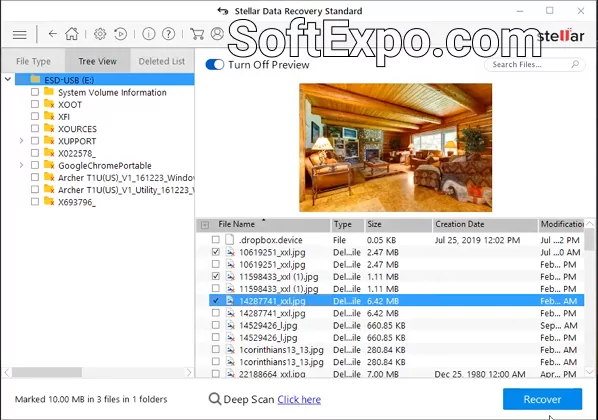The height and width of the screenshot is (420, 598).
Task: Click the Type column header
Action: coord(347,225)
